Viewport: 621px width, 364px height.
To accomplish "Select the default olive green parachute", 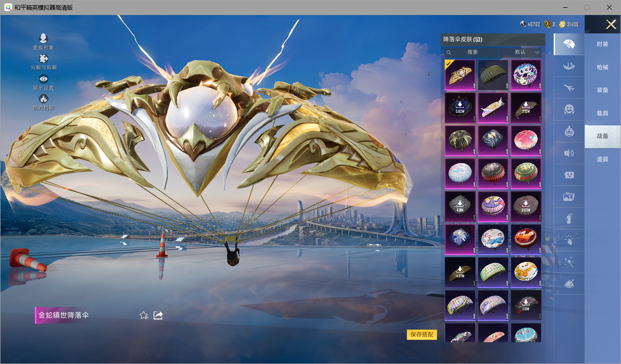I will [493, 75].
